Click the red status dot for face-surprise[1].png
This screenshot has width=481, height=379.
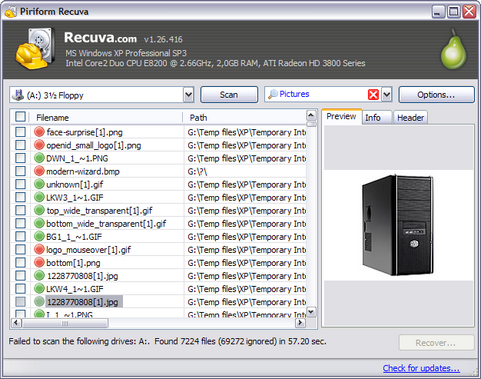(39, 132)
